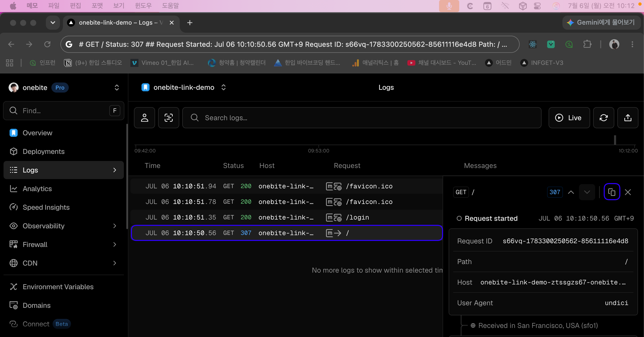Click Received in San Francisco entry

click(534, 325)
